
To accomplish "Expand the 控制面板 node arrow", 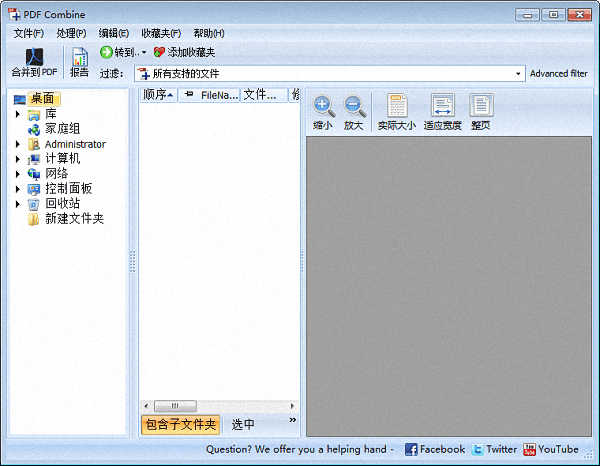I will 18,189.
